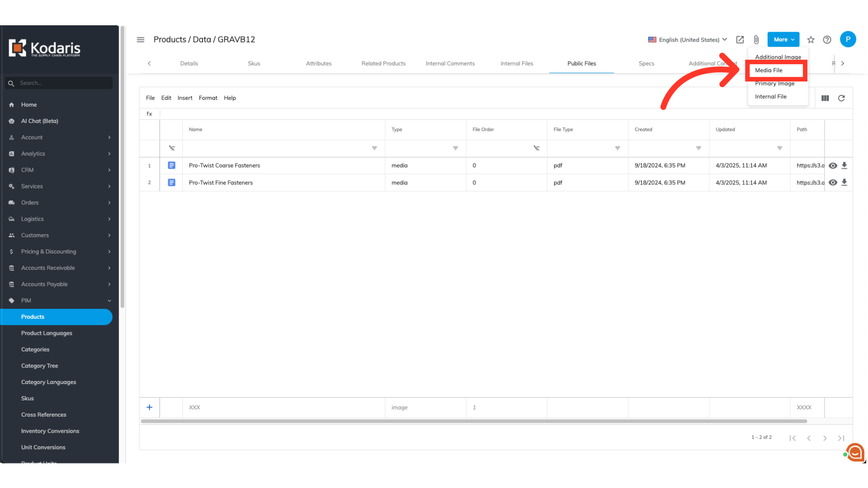Click the hamburger menu icon
Viewport: 868px width, 488px height.
[141, 40]
